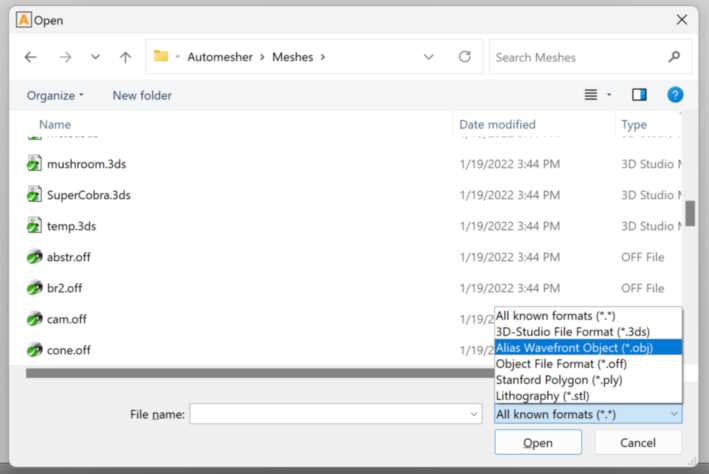Click the Back navigation arrow
The width and height of the screenshot is (709, 474).
(x=31, y=57)
